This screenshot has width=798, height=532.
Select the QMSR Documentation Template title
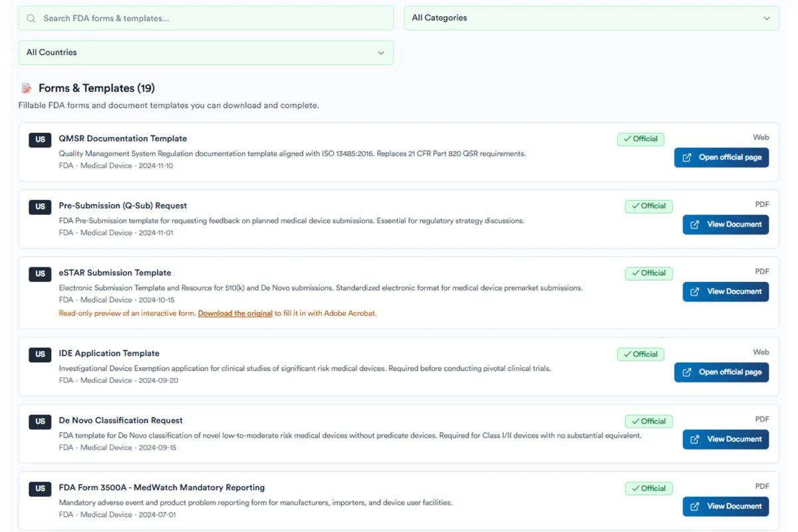123,139
